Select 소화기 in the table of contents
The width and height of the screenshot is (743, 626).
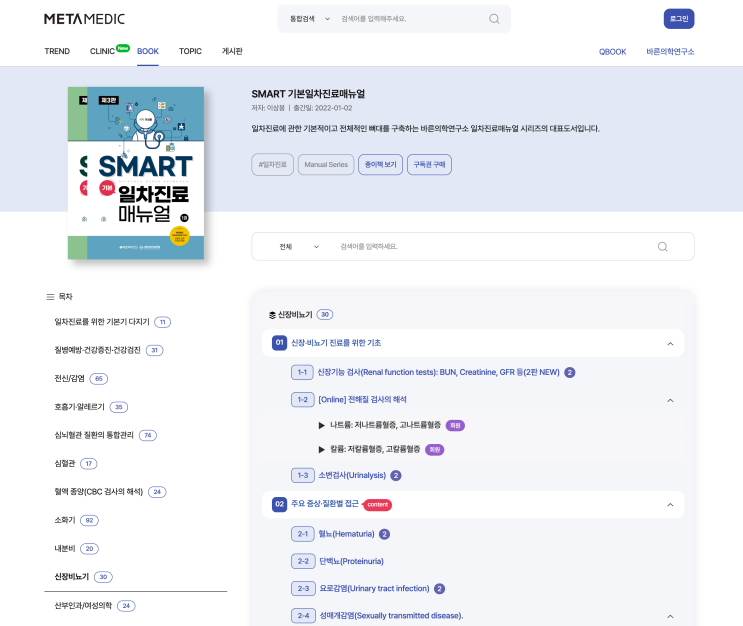pos(65,520)
